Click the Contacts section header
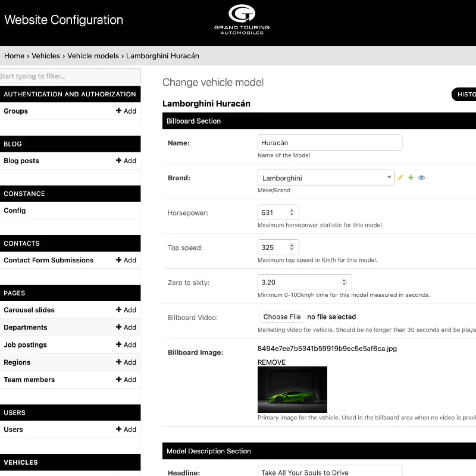Image resolution: width=476 pixels, height=476 pixels. [x=70, y=243]
